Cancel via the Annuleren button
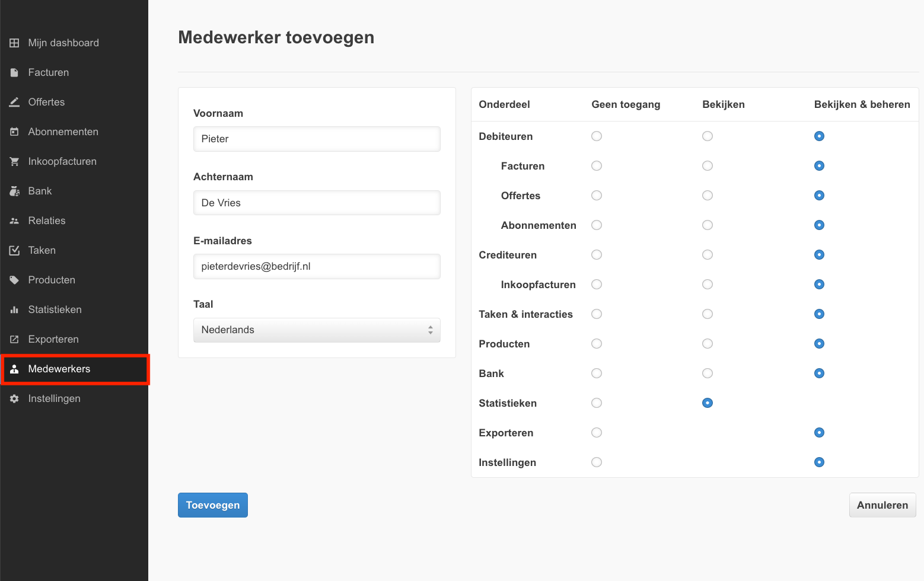The height and width of the screenshot is (581, 924). [882, 505]
